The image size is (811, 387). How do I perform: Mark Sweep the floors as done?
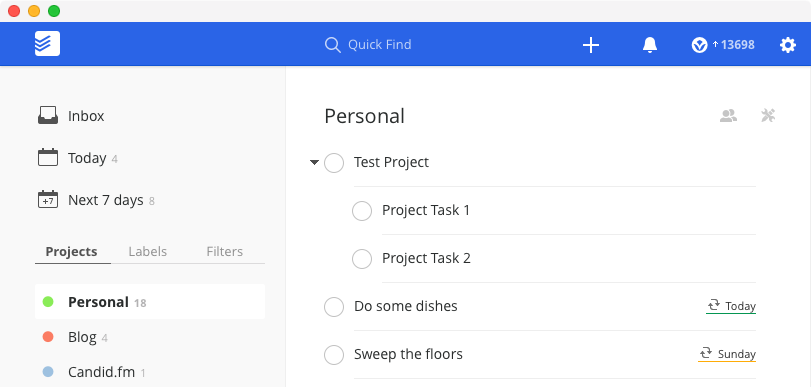334,355
